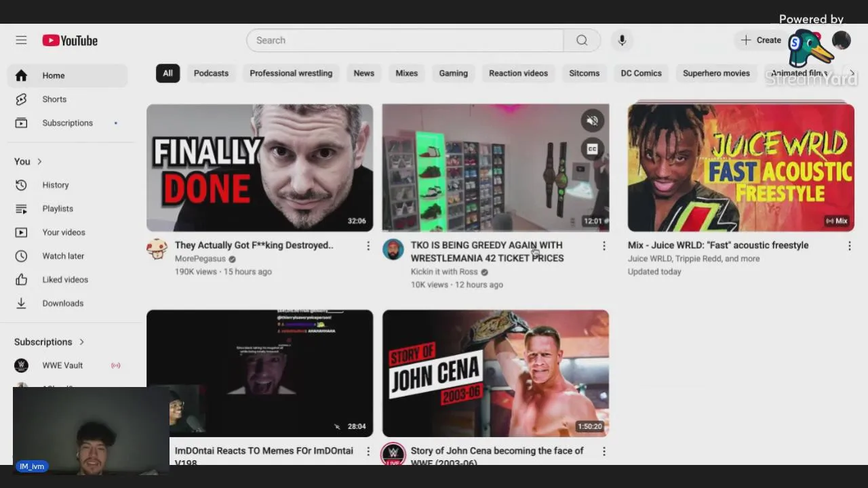Open watch History
Screen dimensions: 868x488
click(67, 185)
